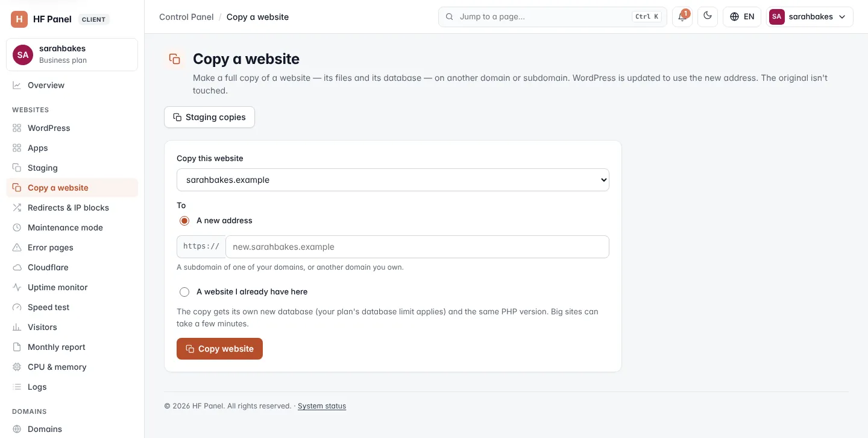The height and width of the screenshot is (438, 868).
Task: Open the Copy a website sidebar item
Action: [72, 188]
